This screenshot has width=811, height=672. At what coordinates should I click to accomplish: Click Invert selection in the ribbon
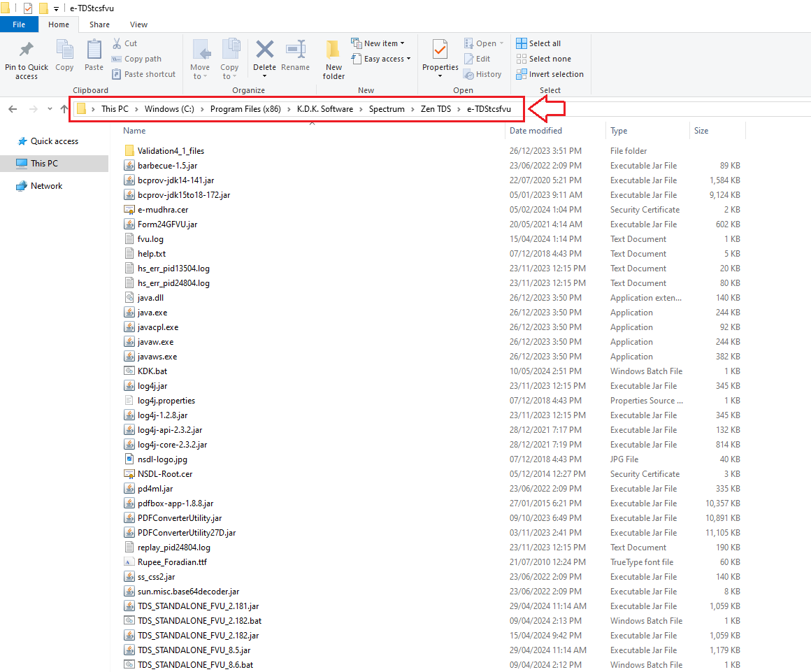(550, 75)
